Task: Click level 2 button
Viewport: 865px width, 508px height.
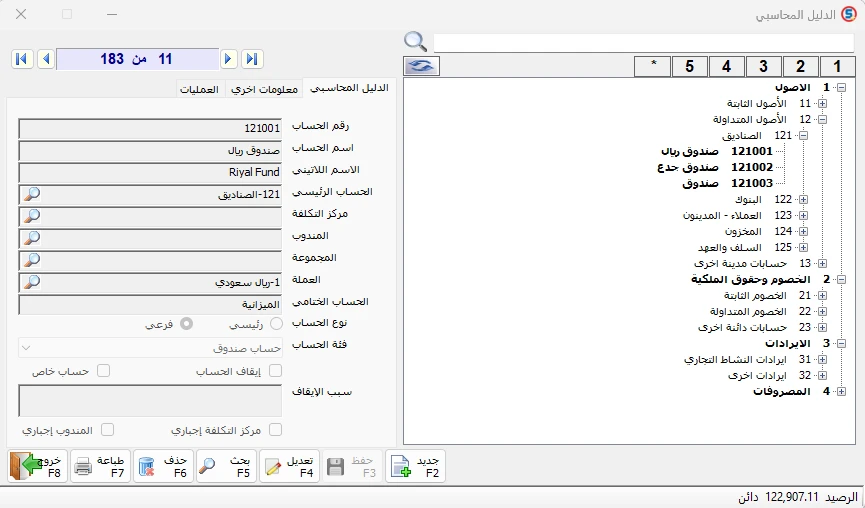Action: click(x=800, y=66)
